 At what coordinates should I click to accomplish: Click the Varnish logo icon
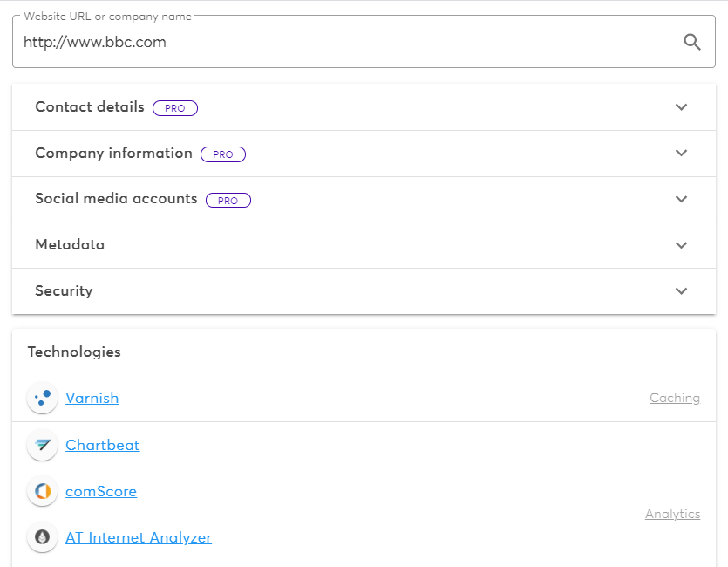click(x=42, y=398)
